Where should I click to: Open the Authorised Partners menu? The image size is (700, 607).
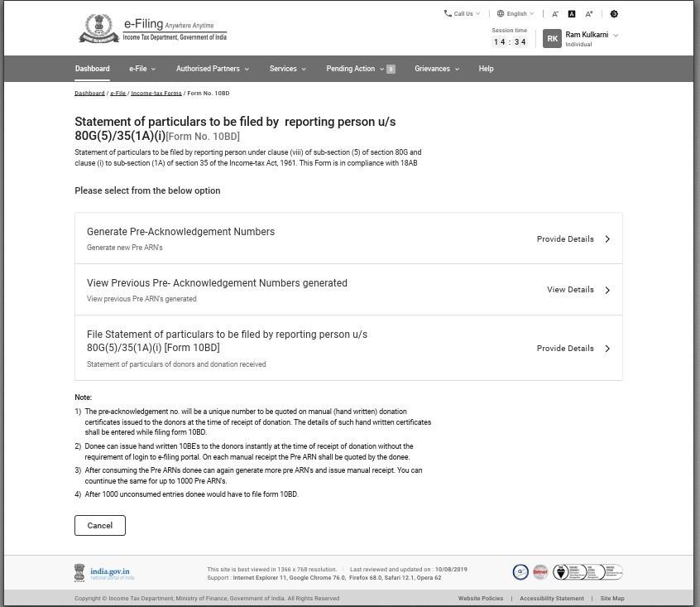pos(212,69)
